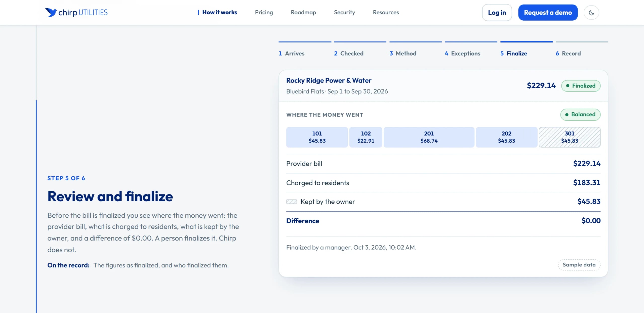Click the Finalized status badge
644x313 pixels.
[581, 86]
